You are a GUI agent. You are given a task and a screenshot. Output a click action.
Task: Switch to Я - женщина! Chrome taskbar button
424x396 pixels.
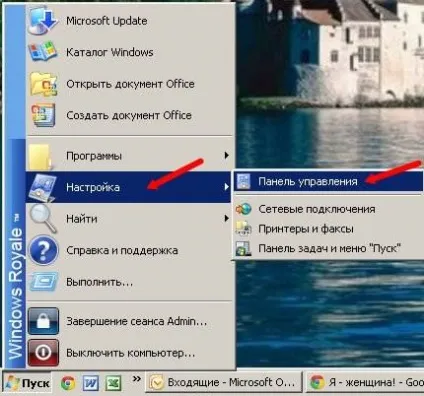click(365, 382)
